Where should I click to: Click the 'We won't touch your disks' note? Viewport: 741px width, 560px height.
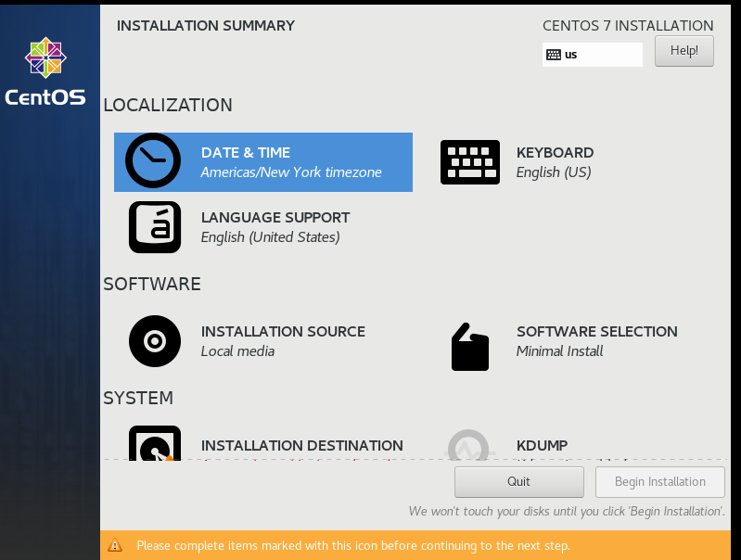point(567,512)
